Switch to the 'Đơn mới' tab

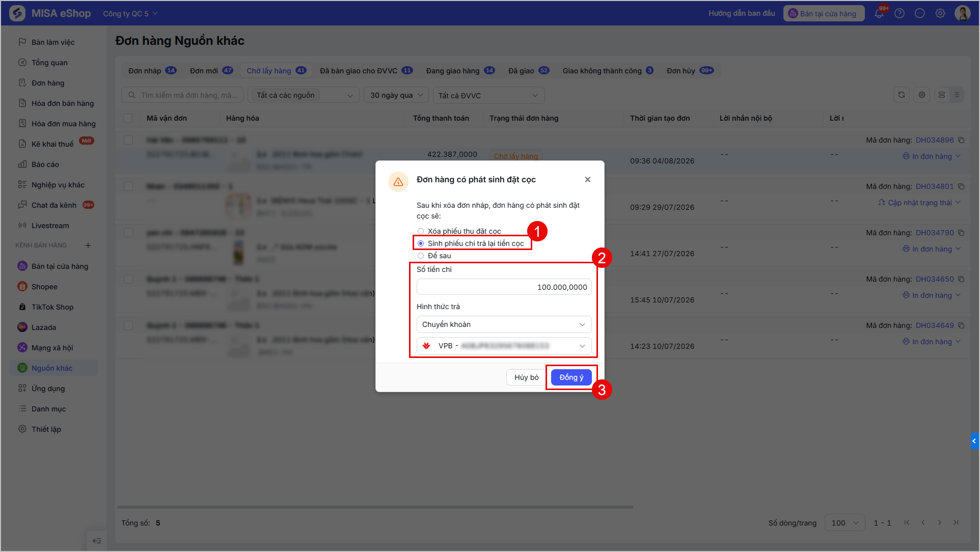click(211, 71)
